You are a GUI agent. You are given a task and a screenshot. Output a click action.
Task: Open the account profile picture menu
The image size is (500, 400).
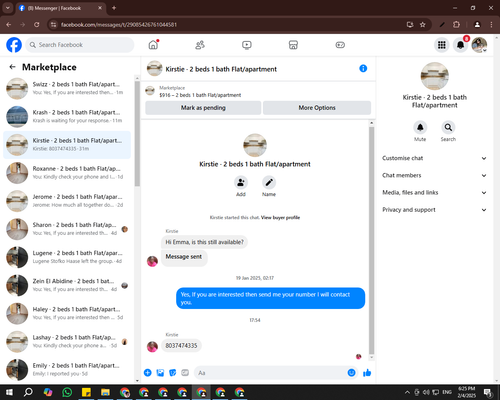[x=479, y=45]
